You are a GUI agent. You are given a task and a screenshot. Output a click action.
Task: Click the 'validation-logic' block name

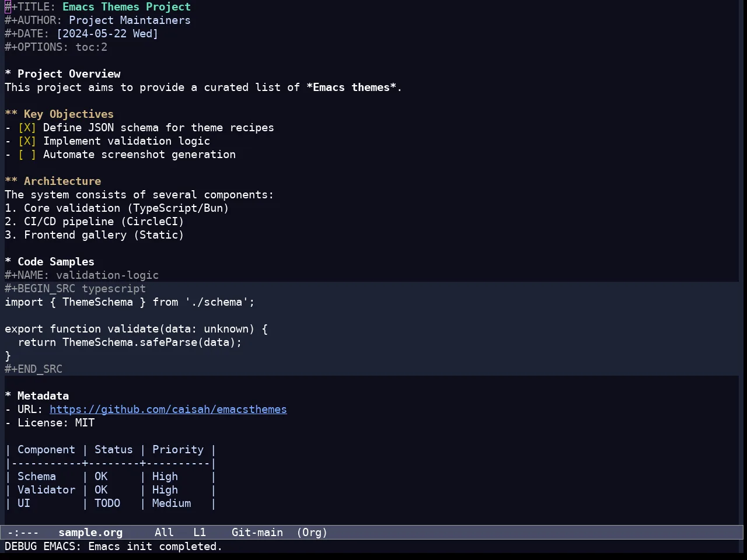[107, 275]
